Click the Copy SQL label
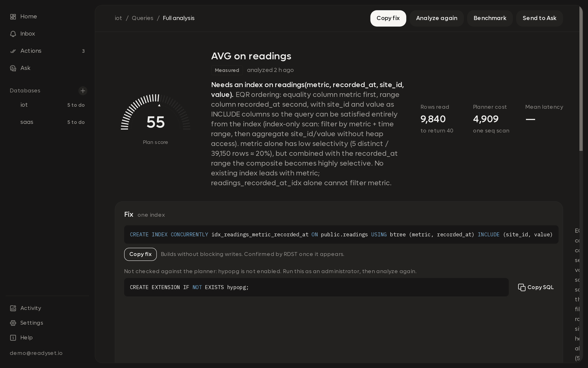 (540, 287)
